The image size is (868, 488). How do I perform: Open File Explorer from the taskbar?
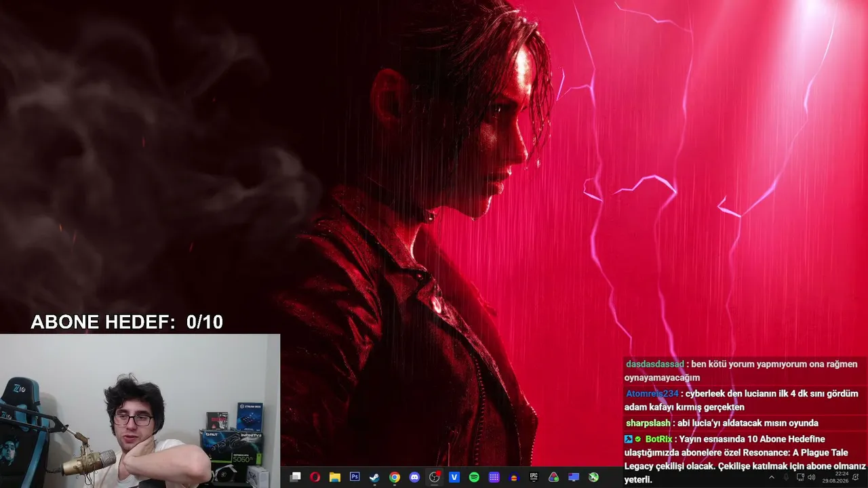pos(334,477)
